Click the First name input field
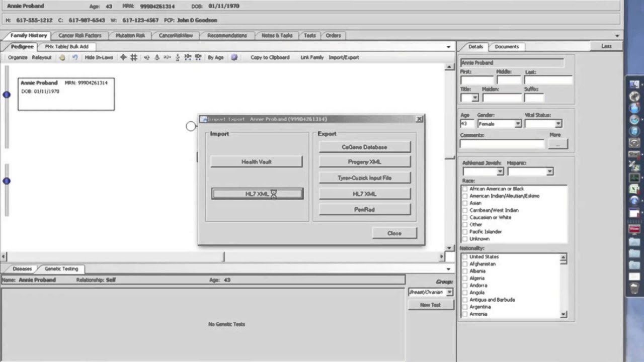 tap(477, 80)
